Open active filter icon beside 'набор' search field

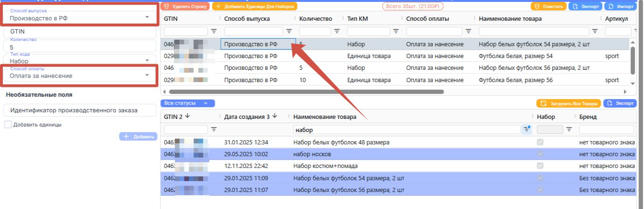[x=527, y=129]
